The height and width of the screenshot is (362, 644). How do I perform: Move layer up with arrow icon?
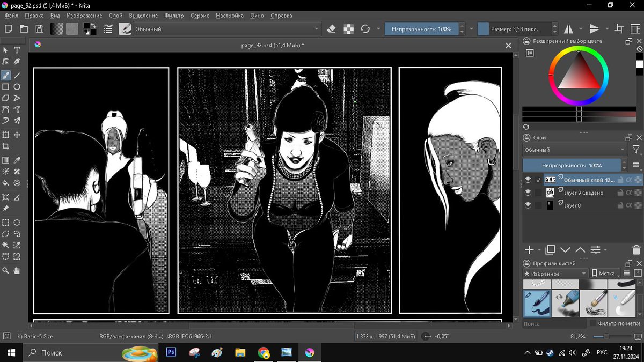pyautogui.click(x=580, y=250)
